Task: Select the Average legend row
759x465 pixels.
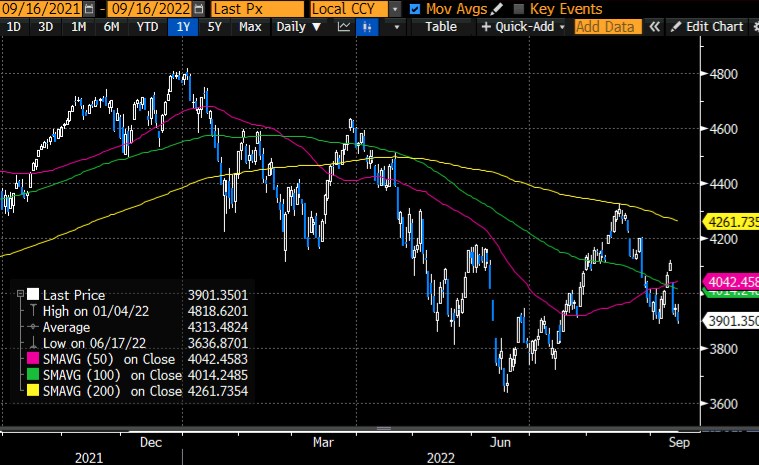Action: point(138,327)
